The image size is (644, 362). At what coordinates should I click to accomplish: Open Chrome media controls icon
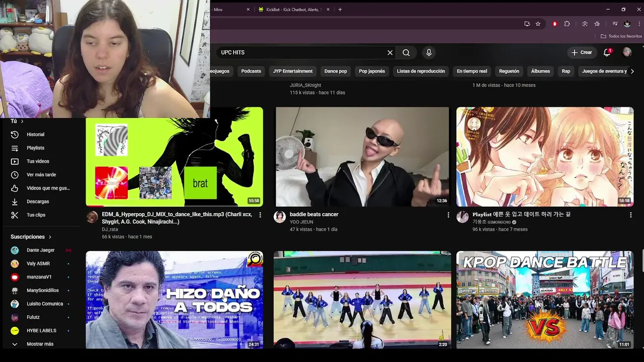tap(615, 24)
